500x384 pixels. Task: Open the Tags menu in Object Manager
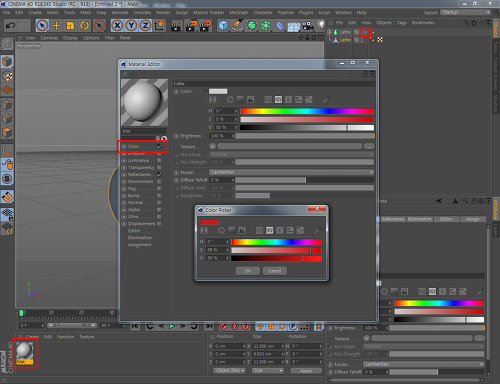point(402,23)
